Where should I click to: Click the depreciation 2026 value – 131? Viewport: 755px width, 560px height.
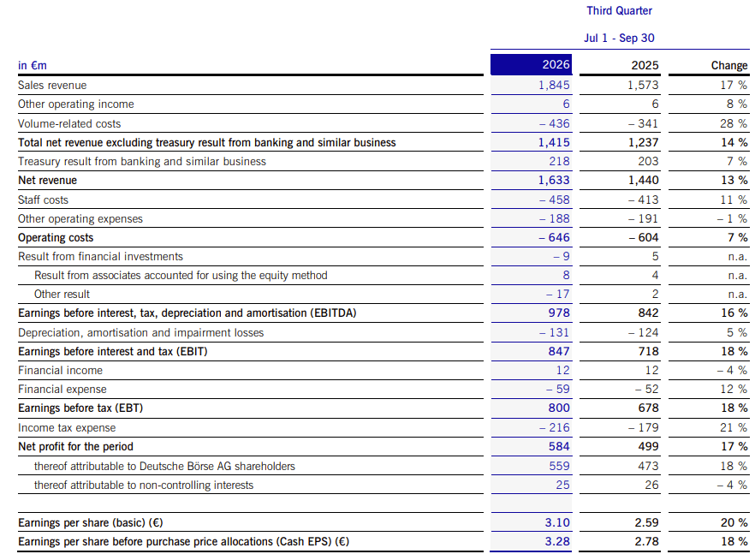(x=554, y=333)
